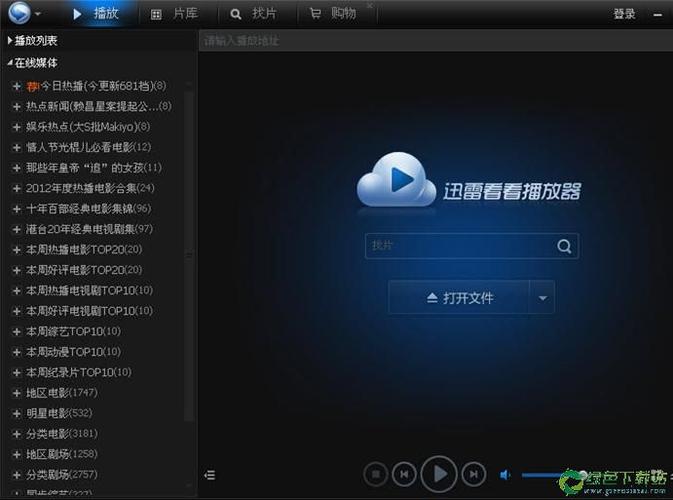Expand 分类电影(3181) item

[17, 434]
